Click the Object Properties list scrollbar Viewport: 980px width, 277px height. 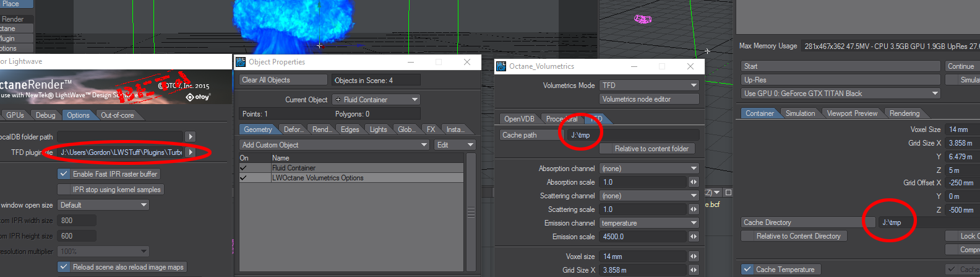471,212
